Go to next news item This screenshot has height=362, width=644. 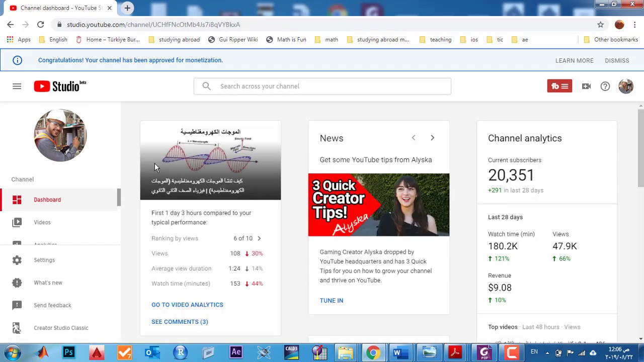[432, 138]
